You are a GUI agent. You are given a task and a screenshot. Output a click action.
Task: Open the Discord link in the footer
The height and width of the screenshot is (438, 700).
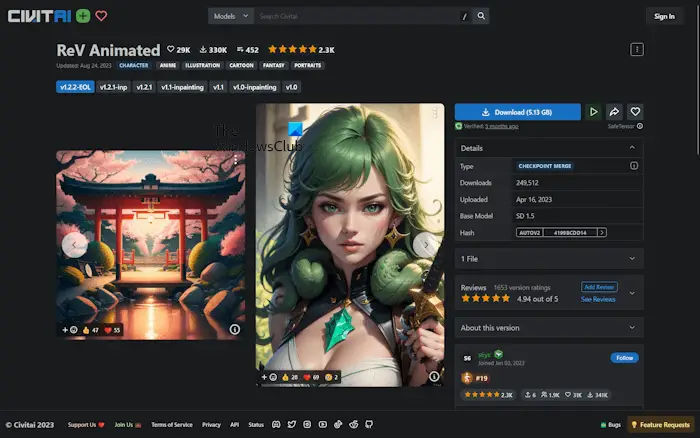point(276,424)
